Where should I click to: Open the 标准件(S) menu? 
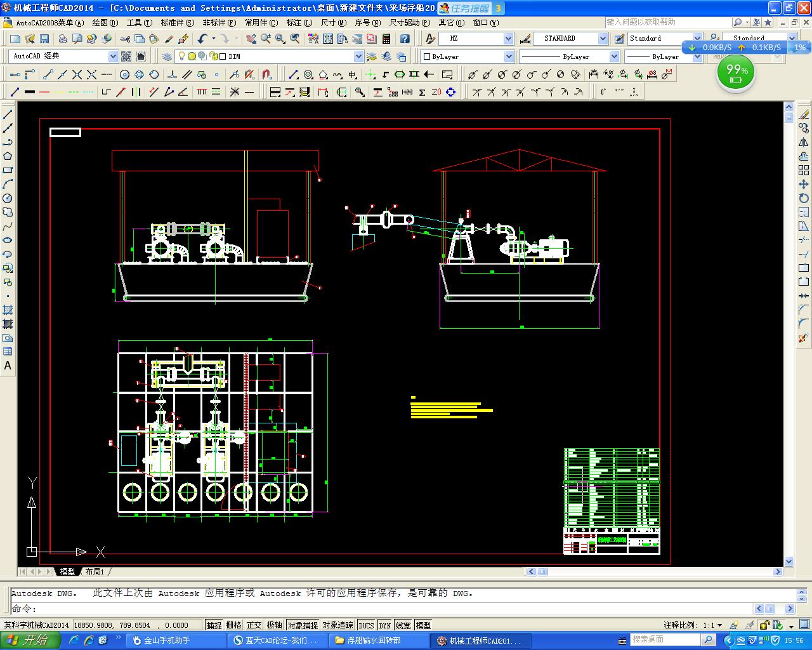click(177, 23)
